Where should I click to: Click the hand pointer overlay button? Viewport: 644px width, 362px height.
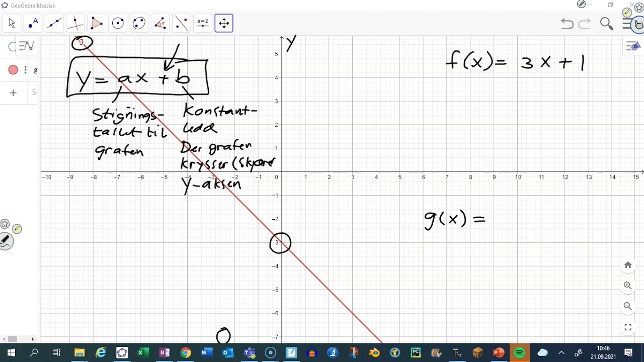[639, 24]
